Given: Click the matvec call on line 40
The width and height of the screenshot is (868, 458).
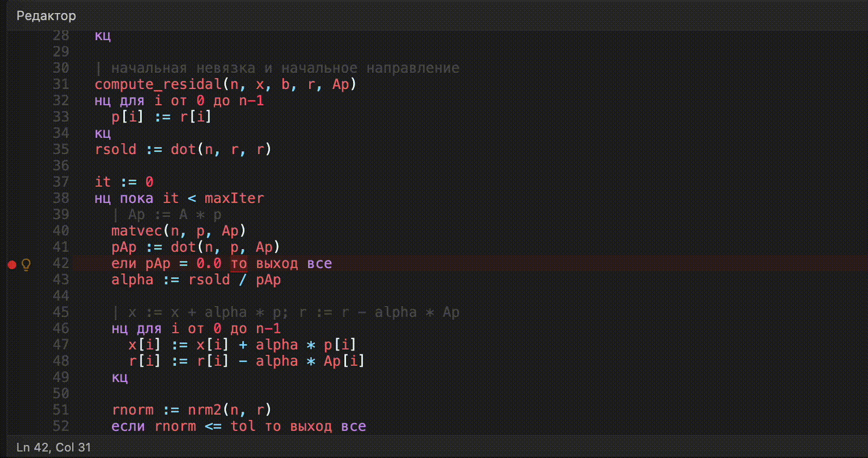Looking at the screenshot, I should pos(137,231).
